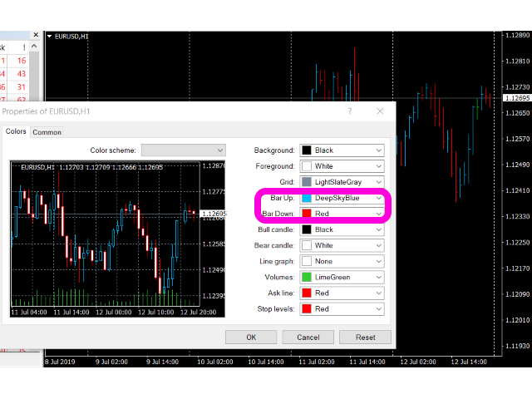Click the 1.12890 price scale value
Image resolution: width=532 pixels, height=399 pixels.
point(517,35)
